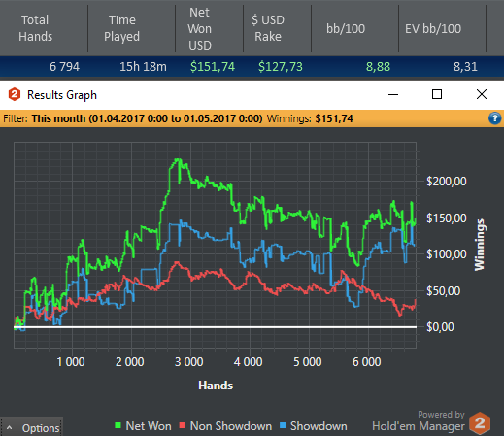Click the 1 000 hands axis label
Viewport: 504px width, 436px height.
[71, 362]
